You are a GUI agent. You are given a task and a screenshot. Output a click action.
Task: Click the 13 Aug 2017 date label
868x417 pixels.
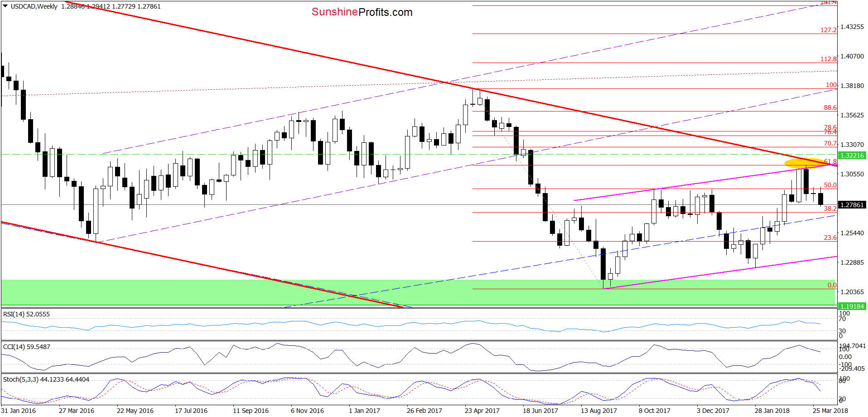pyautogui.click(x=599, y=411)
